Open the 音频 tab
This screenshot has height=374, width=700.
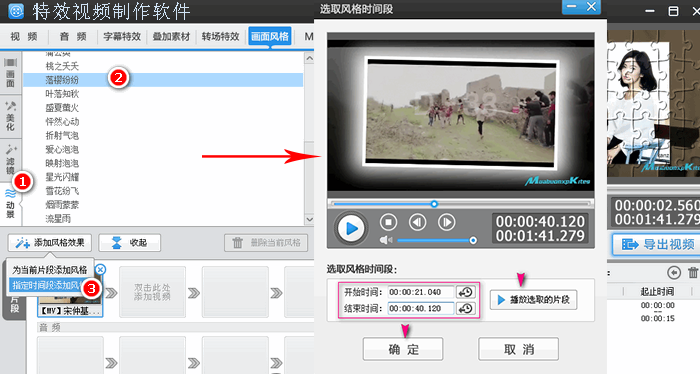pos(73,37)
